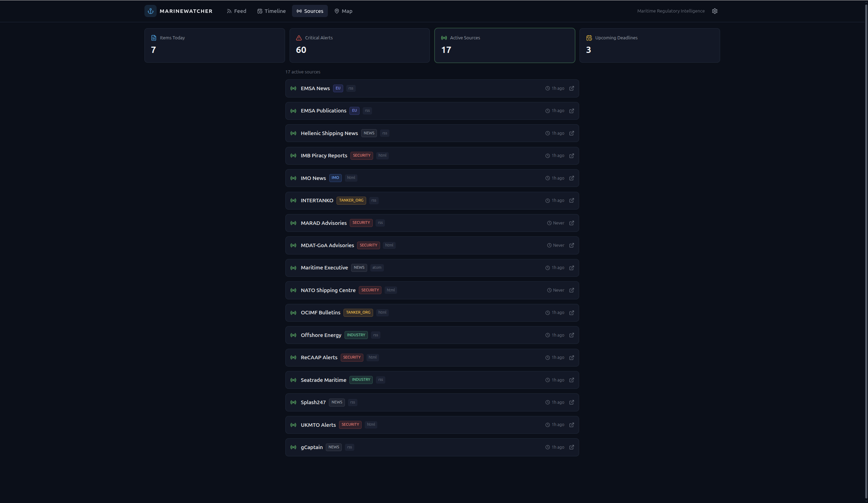
Task: Open the settings gear in the top right
Action: [x=715, y=11]
